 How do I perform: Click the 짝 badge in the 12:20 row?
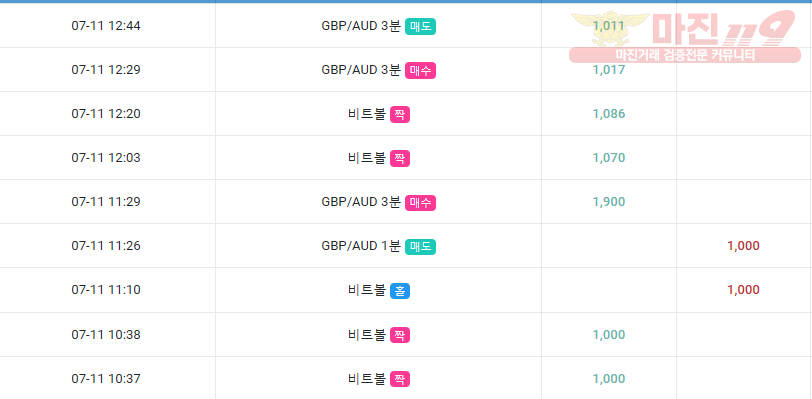pos(399,114)
